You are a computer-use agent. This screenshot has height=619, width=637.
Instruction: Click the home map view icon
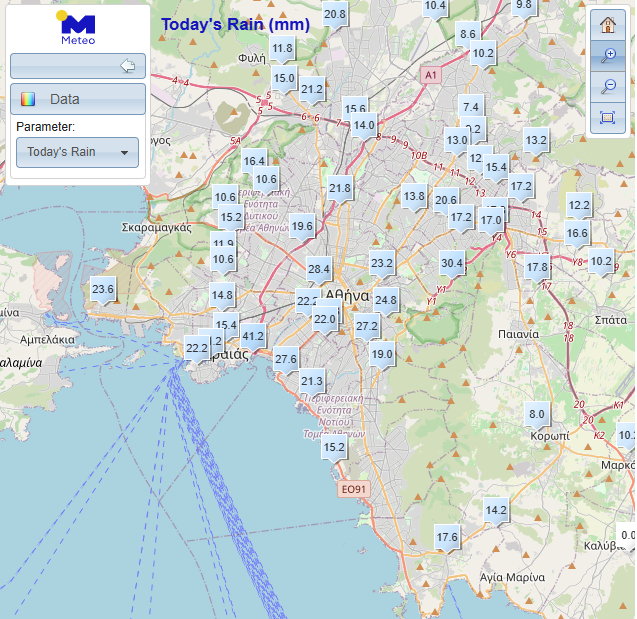click(x=607, y=25)
